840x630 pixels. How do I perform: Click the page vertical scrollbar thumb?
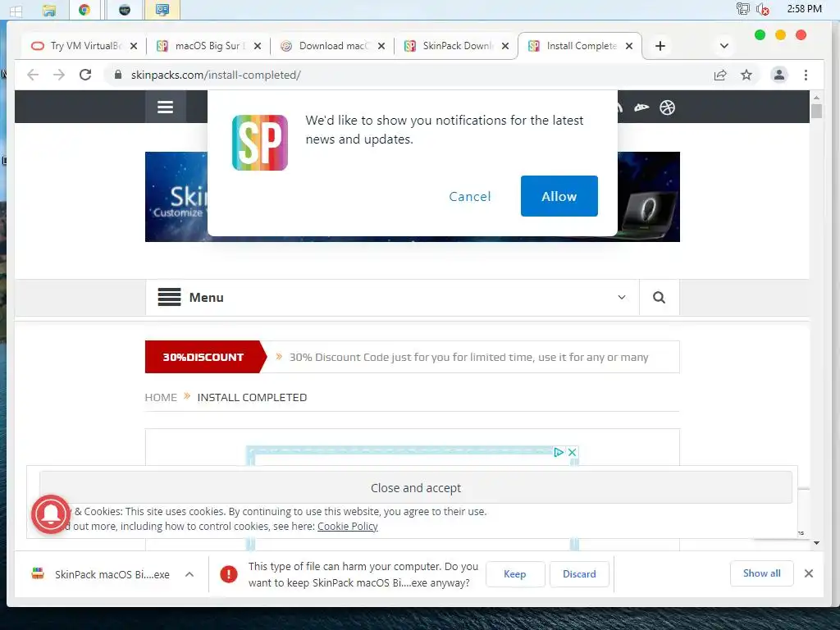816,111
